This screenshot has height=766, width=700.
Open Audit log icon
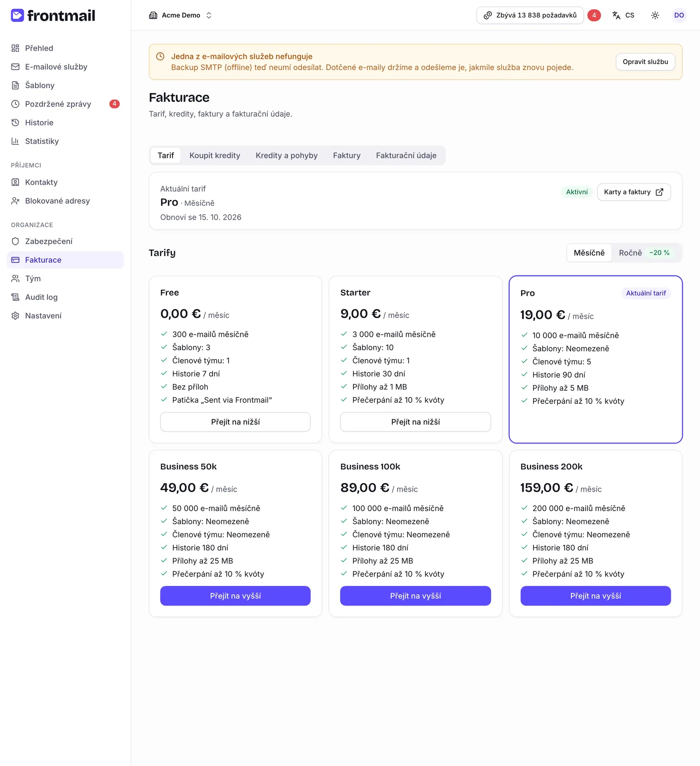tap(15, 297)
